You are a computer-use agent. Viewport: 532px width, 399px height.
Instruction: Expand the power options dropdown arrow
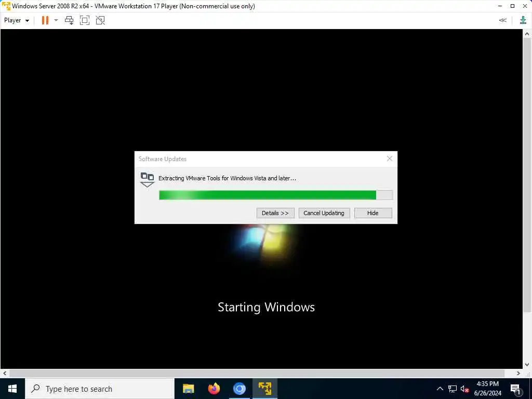(x=56, y=20)
